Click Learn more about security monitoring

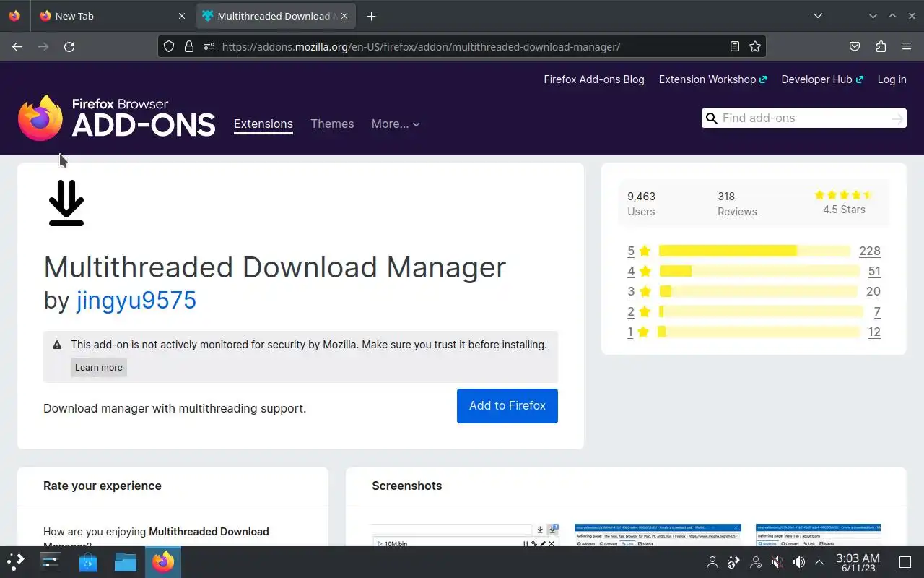pos(99,367)
